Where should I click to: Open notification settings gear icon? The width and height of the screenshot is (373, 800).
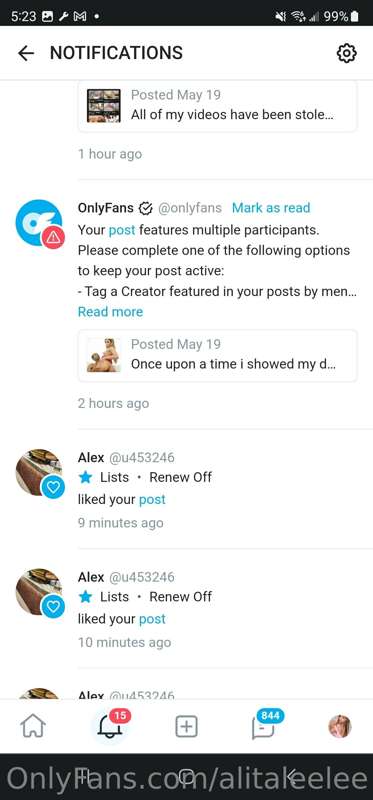346,53
